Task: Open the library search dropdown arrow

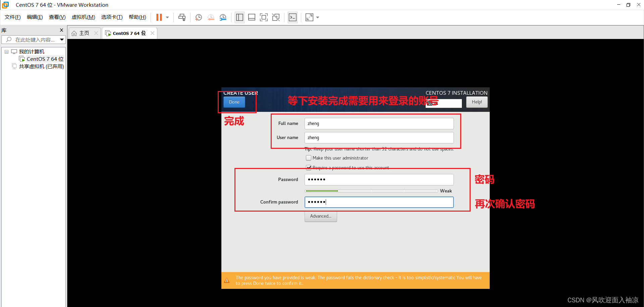Action: (x=62, y=40)
